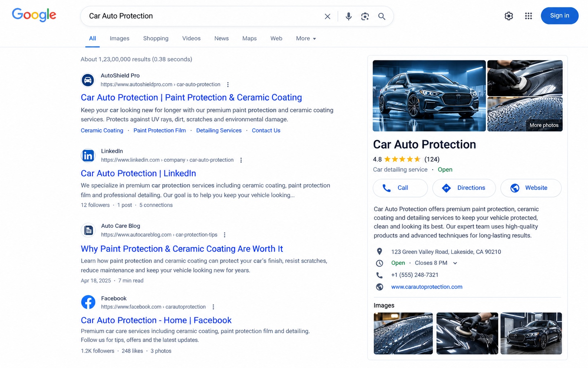
Task: Open the Contact Us sitelink
Action: [266, 131]
